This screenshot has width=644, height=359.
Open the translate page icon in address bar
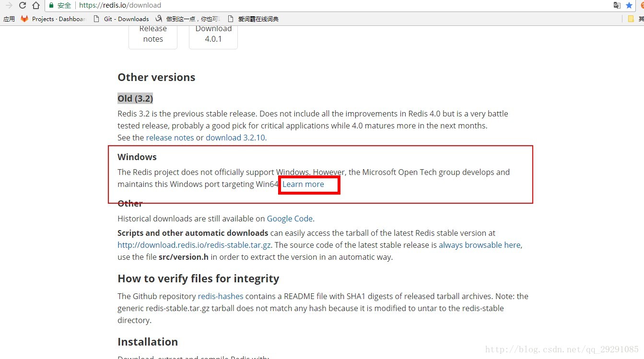[617, 5]
